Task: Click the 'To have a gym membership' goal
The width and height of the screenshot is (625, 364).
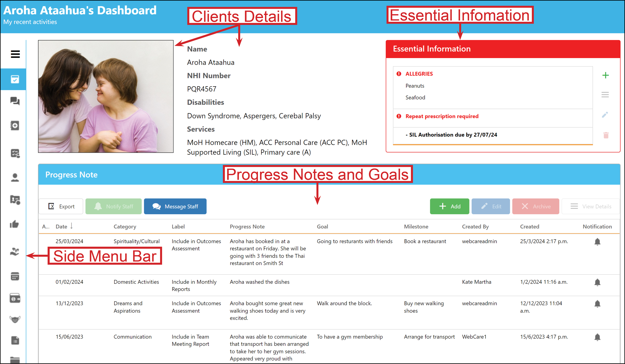Action: (350, 337)
